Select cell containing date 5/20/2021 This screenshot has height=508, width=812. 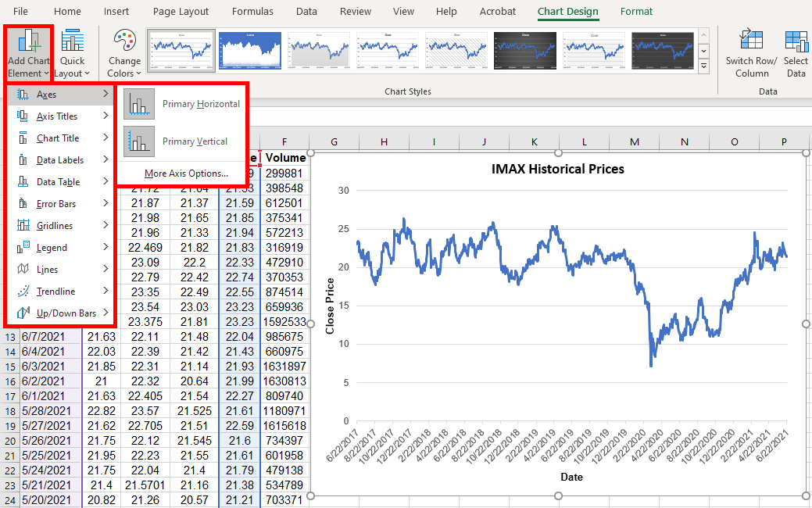point(51,500)
